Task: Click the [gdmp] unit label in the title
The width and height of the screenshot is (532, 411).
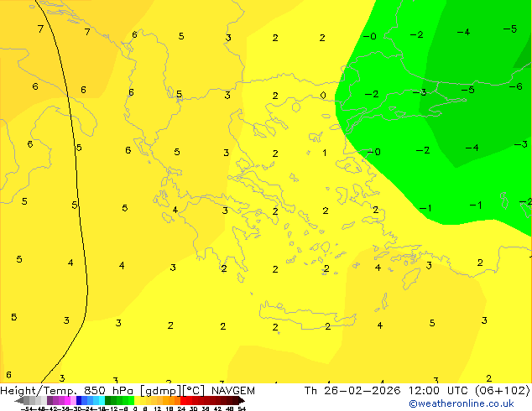Action: 161,391
